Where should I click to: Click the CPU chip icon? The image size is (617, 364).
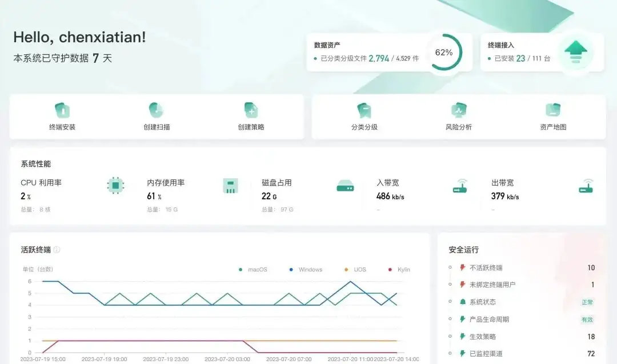[115, 185]
